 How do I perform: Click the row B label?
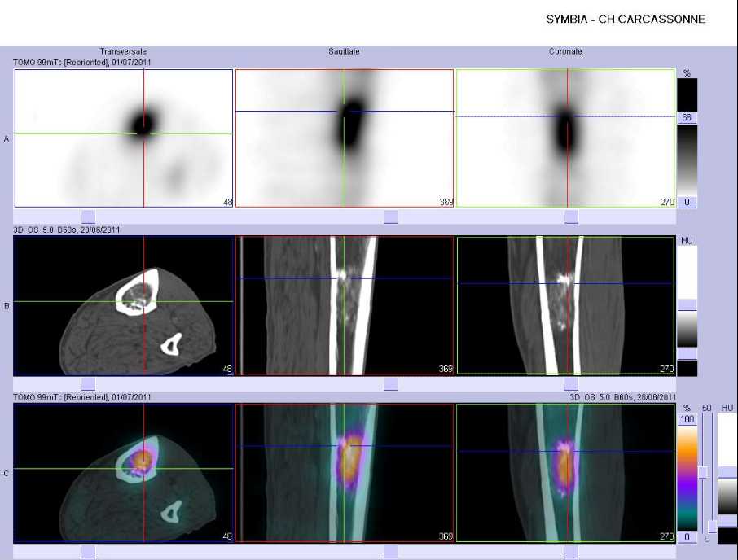point(7,305)
